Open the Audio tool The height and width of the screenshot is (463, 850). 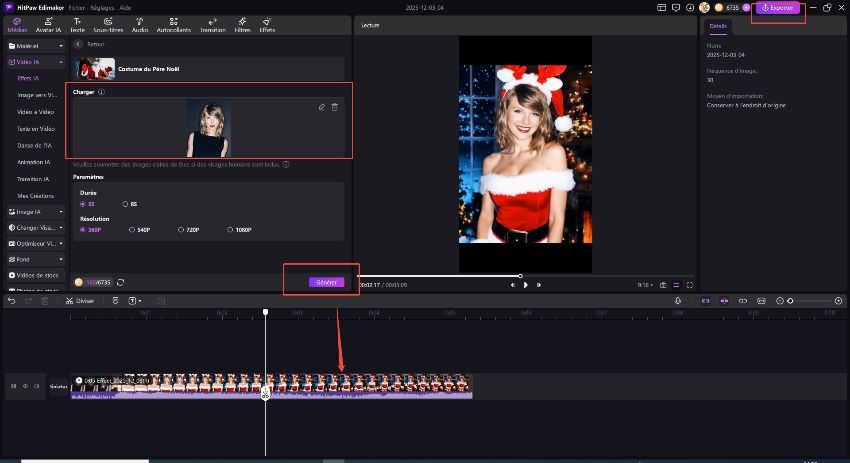click(139, 25)
